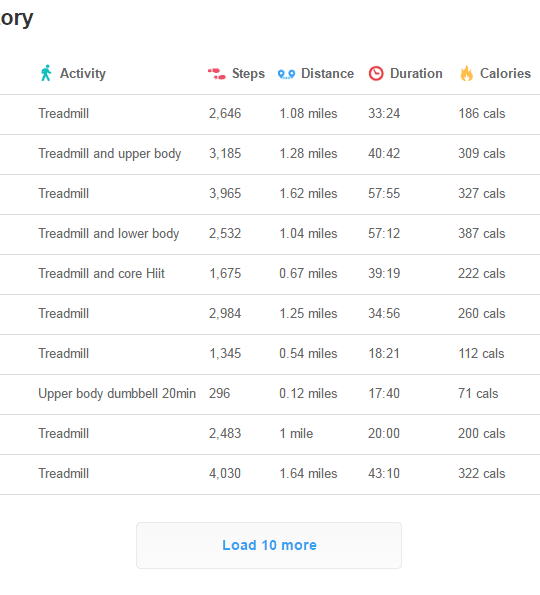
Task: Click the 18:21 duration value
Action: [x=384, y=353]
